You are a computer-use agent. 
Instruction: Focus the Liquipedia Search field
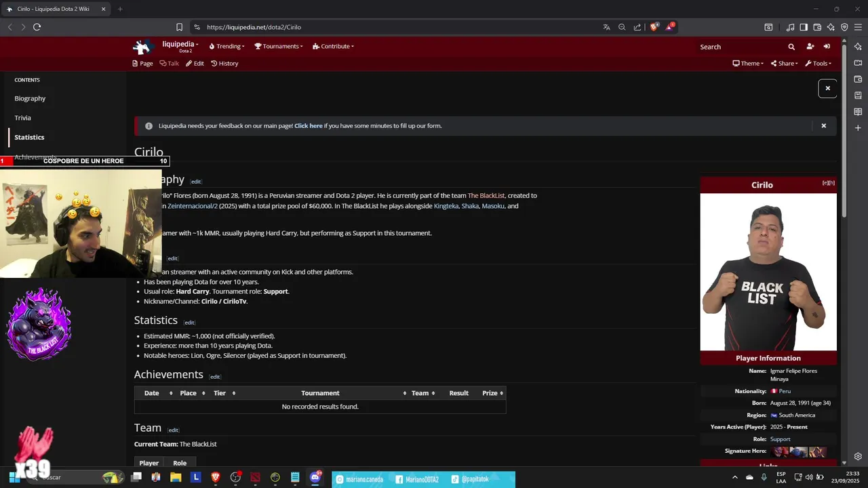739,47
